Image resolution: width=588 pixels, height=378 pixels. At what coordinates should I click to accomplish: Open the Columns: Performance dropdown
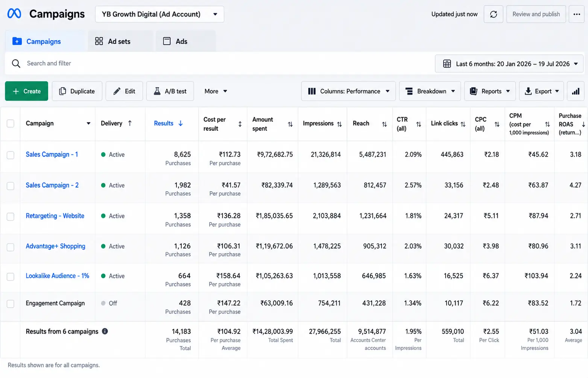coord(348,91)
